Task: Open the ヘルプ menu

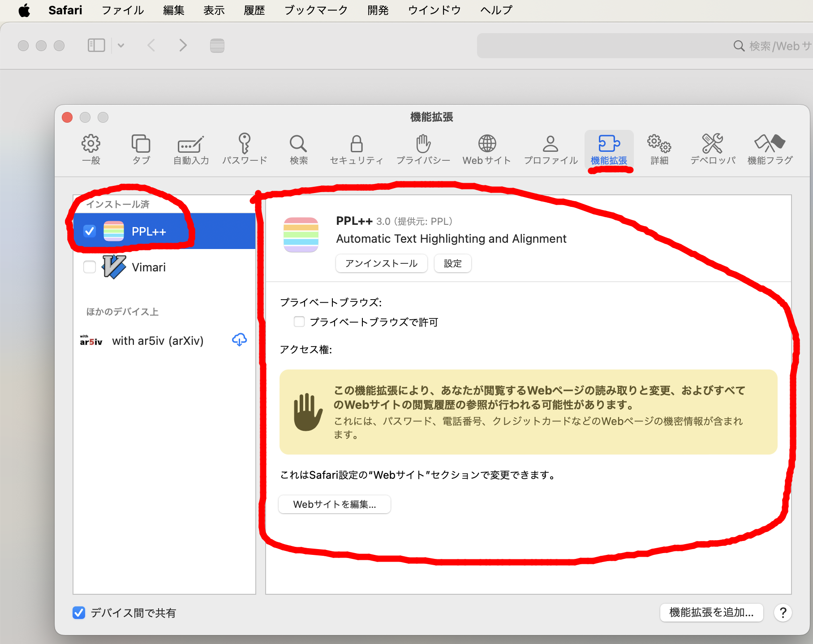Action: point(496,10)
